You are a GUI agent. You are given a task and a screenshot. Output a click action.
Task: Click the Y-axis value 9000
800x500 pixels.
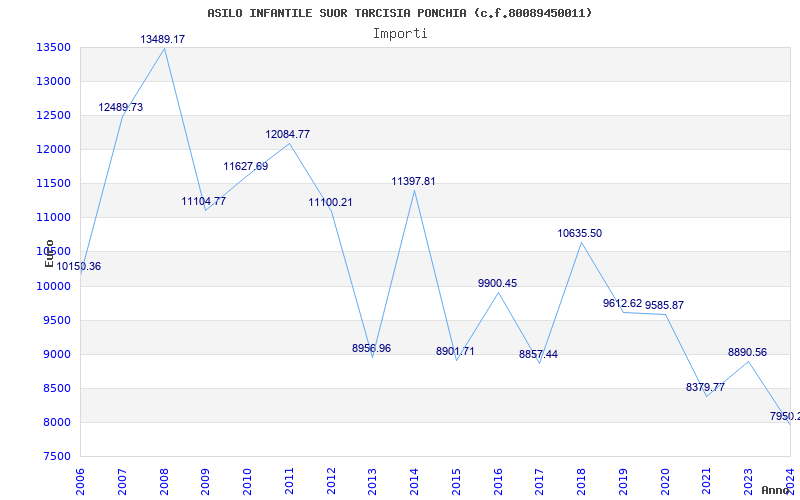click(x=56, y=355)
